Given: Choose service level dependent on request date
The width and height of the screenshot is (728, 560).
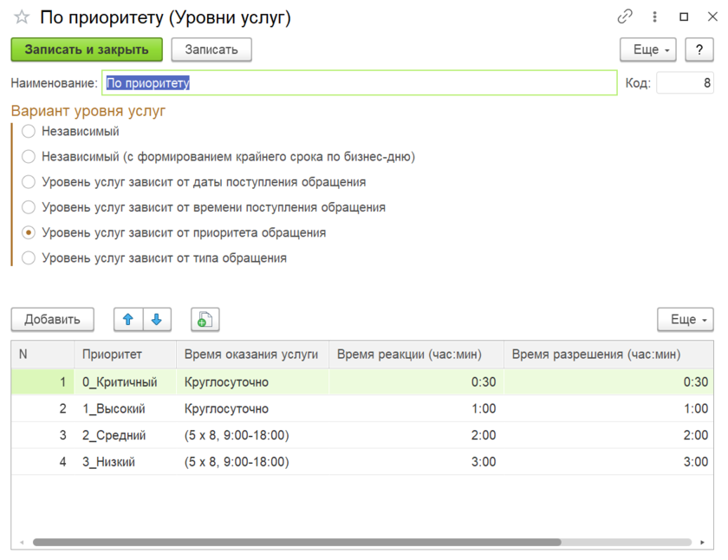Looking at the screenshot, I should point(29,182).
